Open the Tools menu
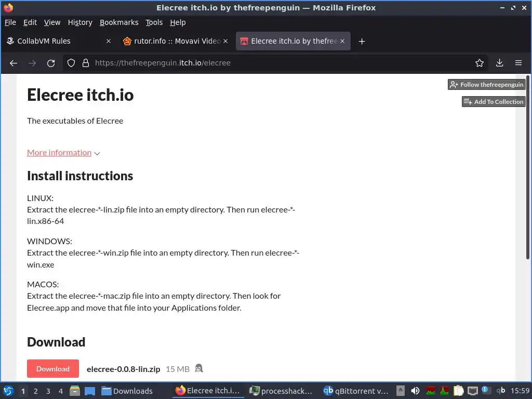Image resolution: width=532 pixels, height=399 pixels. [154, 22]
